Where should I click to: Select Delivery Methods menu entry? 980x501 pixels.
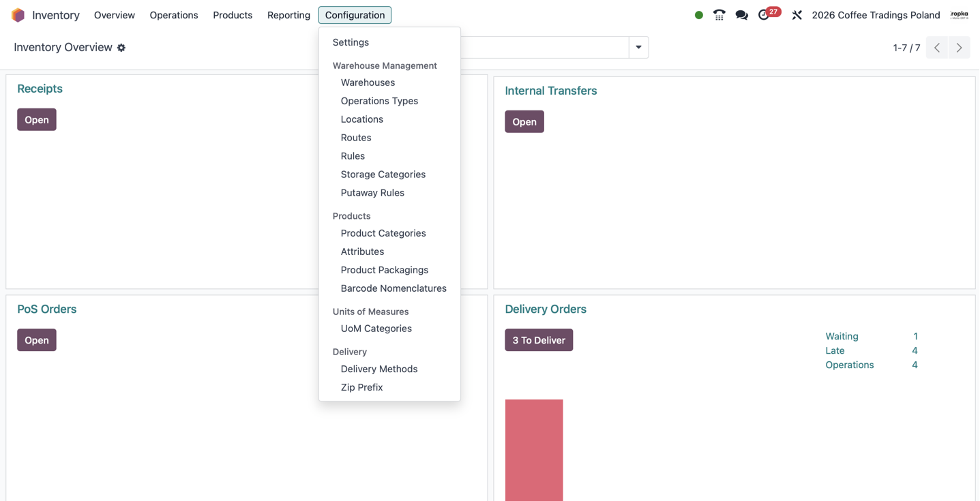tap(389, 369)
